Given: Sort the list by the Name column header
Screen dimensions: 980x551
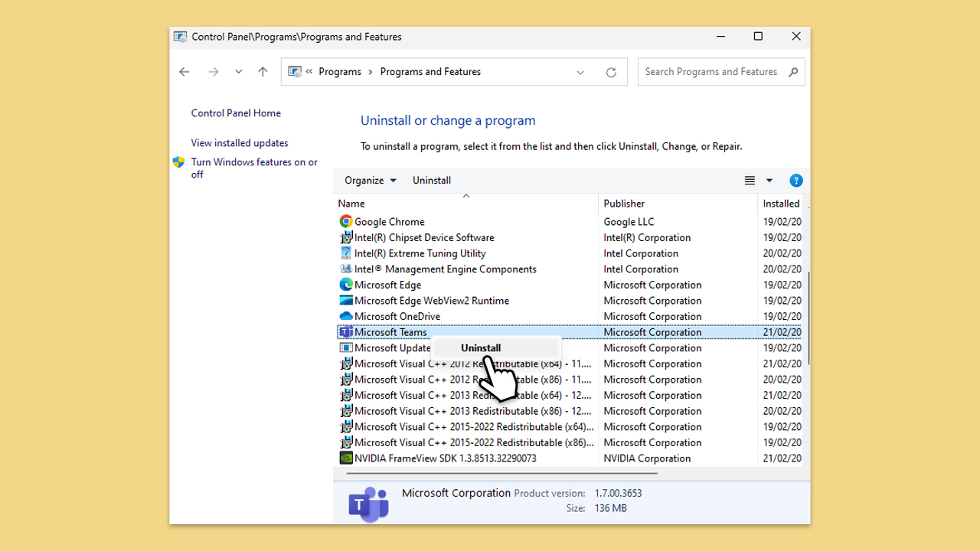Looking at the screenshot, I should point(465,204).
